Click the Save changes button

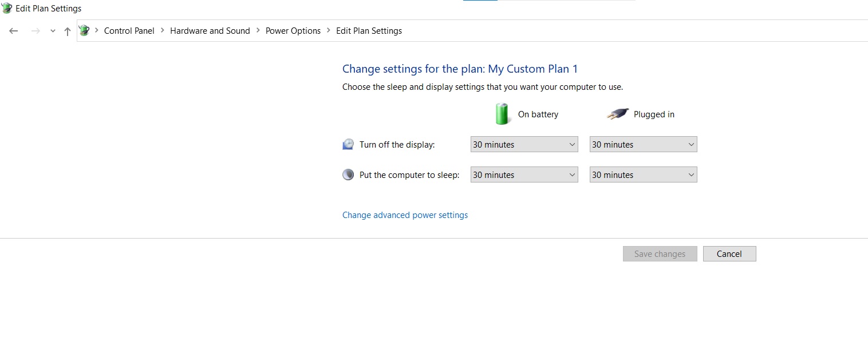[660, 254]
